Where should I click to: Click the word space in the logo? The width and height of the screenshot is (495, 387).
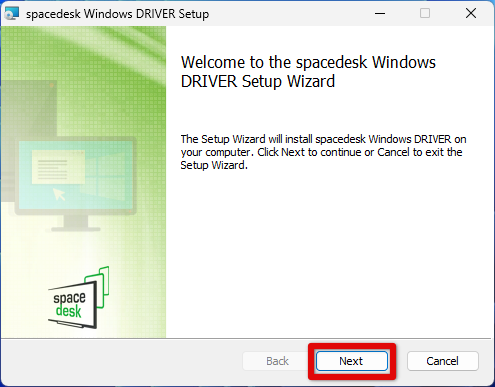[x=69, y=298]
